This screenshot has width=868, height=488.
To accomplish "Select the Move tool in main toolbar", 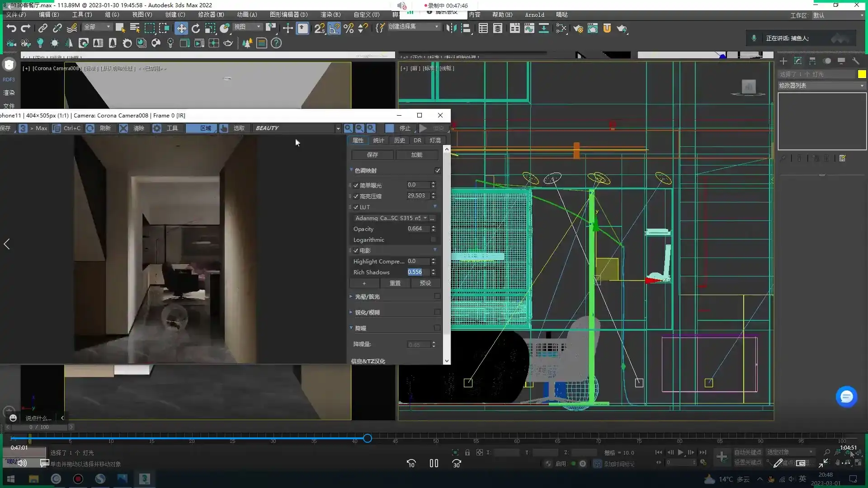I will pos(181,28).
